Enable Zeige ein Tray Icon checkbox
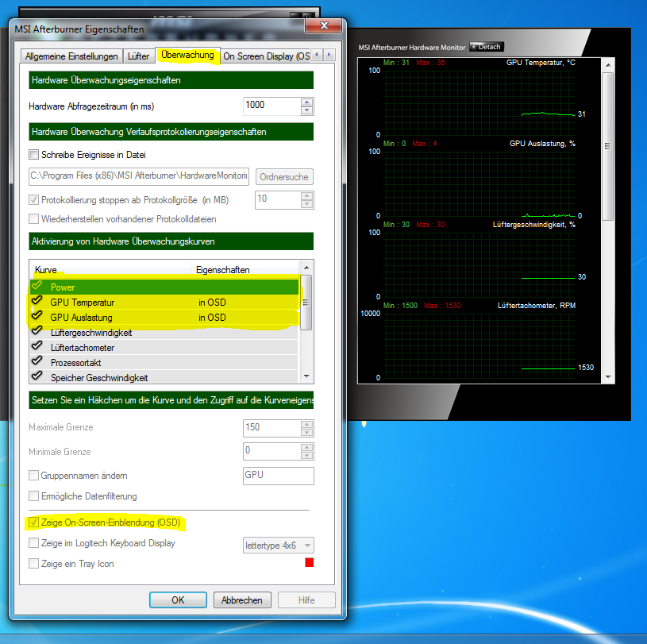This screenshot has width=647, height=644. 34,564
